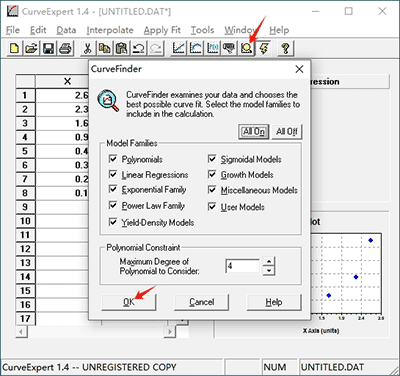
Task: Open the Tools menu
Action: (202, 30)
